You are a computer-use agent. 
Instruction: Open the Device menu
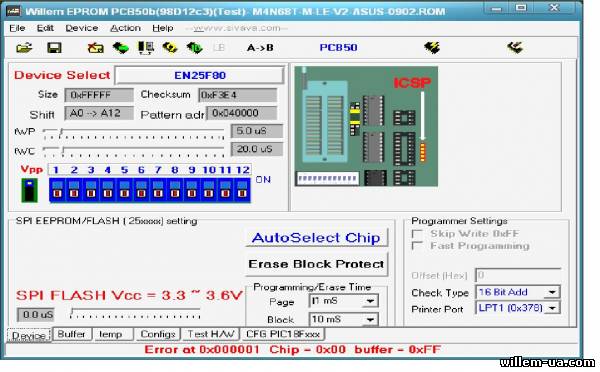(x=82, y=28)
